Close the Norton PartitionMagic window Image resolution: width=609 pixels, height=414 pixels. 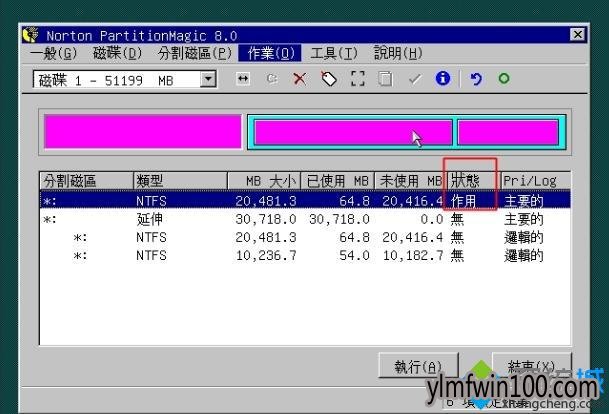point(578,35)
